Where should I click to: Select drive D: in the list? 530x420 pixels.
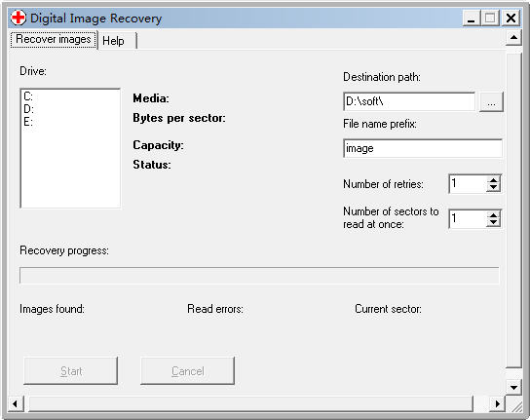click(28, 109)
